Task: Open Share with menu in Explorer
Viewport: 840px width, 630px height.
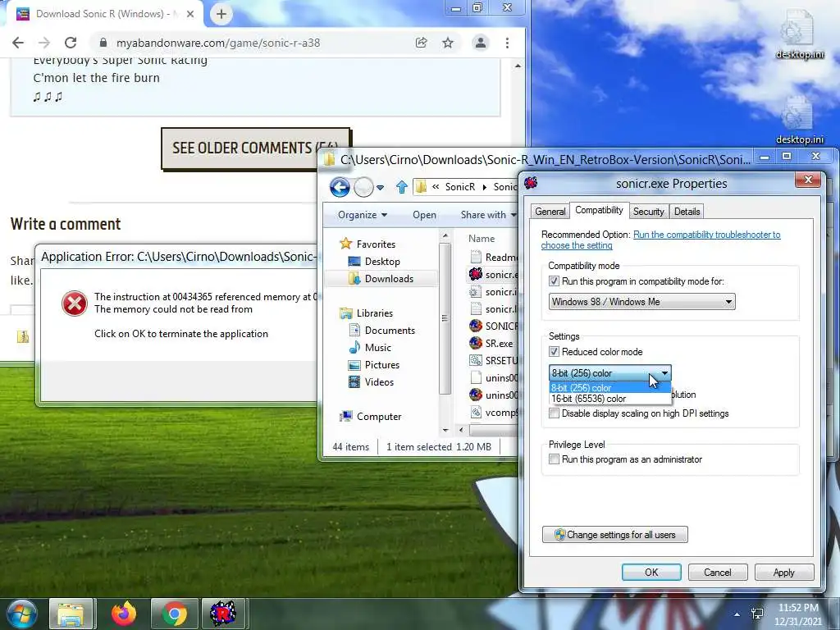Action: pos(487,215)
